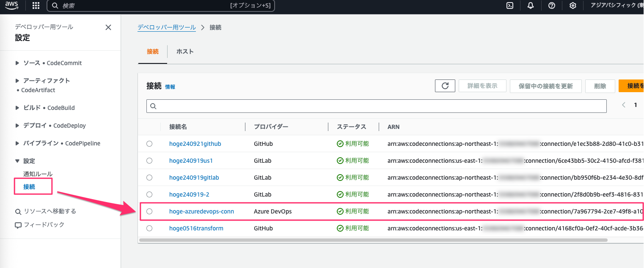Switch to the 接続 tab
Viewport: 644px width, 268px height.
click(153, 52)
